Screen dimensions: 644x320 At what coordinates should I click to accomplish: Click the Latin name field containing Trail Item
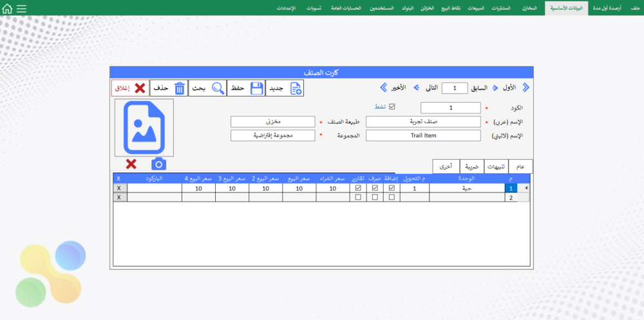point(423,135)
